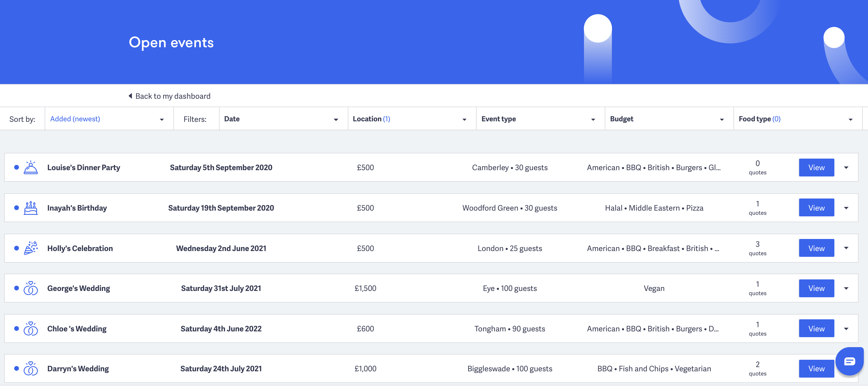Click the wedding rings icon for George's Wedding

pos(31,288)
